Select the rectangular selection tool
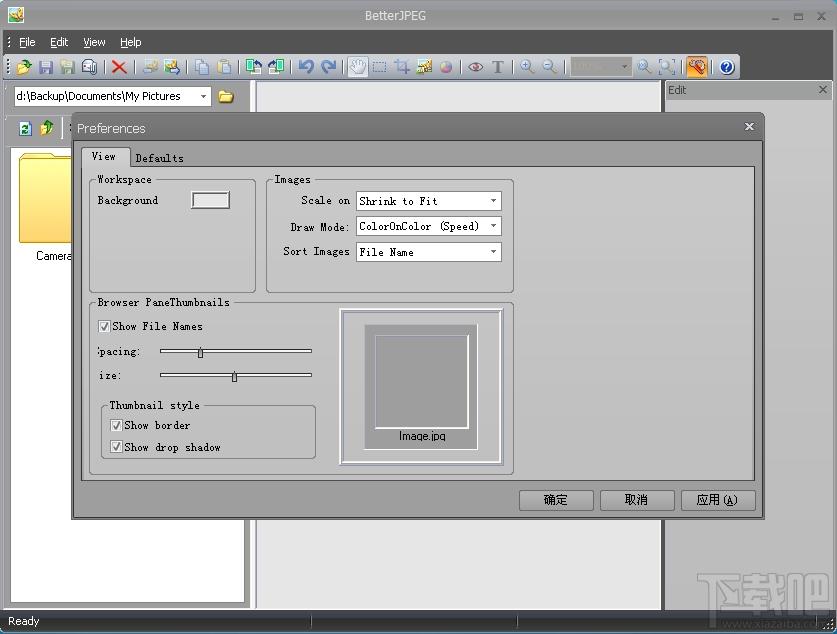Viewport: 837px width, 634px height. point(380,67)
